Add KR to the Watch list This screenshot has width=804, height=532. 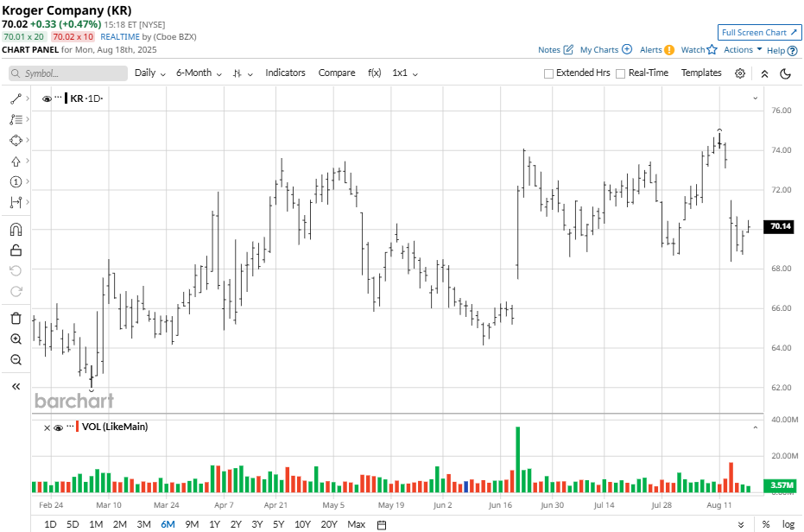(699, 50)
